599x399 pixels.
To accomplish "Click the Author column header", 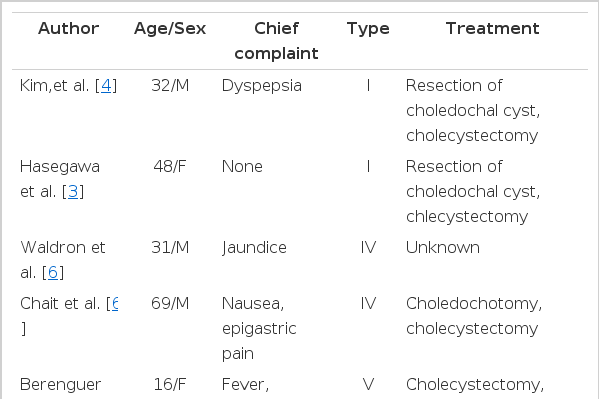I will coord(69,29).
